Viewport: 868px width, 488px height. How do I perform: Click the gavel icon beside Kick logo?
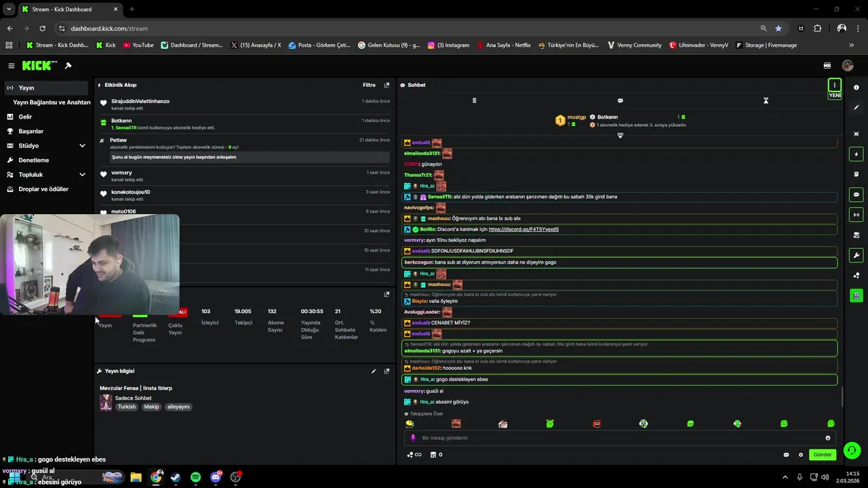(x=68, y=66)
